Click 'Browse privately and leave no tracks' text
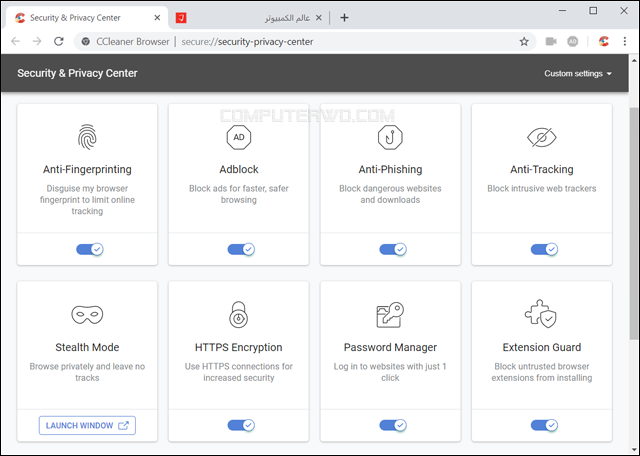Screen dimensions: 640x456 (x=87, y=372)
